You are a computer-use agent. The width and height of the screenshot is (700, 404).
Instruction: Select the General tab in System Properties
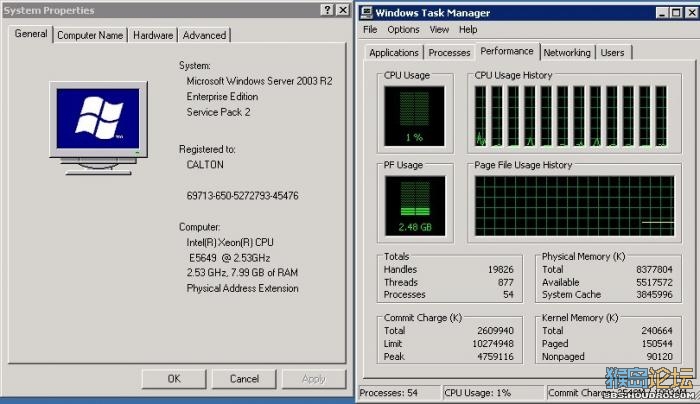pyautogui.click(x=31, y=34)
